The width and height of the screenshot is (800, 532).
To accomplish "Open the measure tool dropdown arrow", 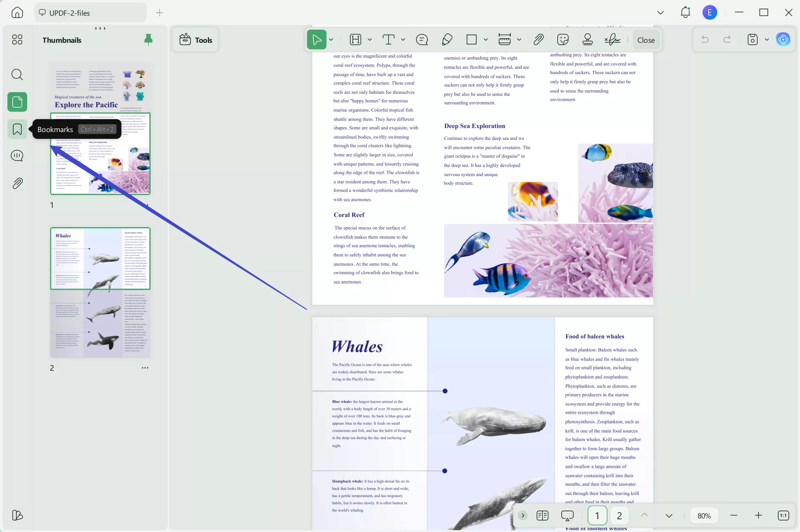I will [x=519, y=40].
